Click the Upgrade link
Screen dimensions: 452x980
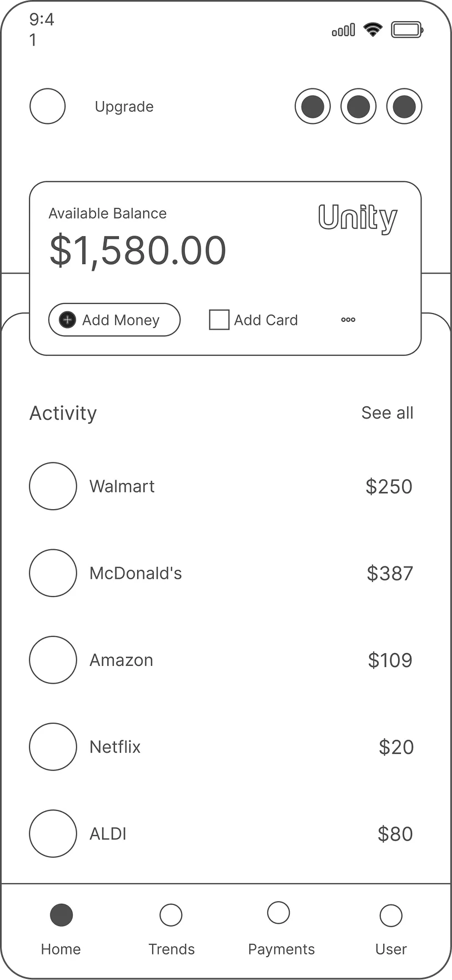[x=124, y=107]
